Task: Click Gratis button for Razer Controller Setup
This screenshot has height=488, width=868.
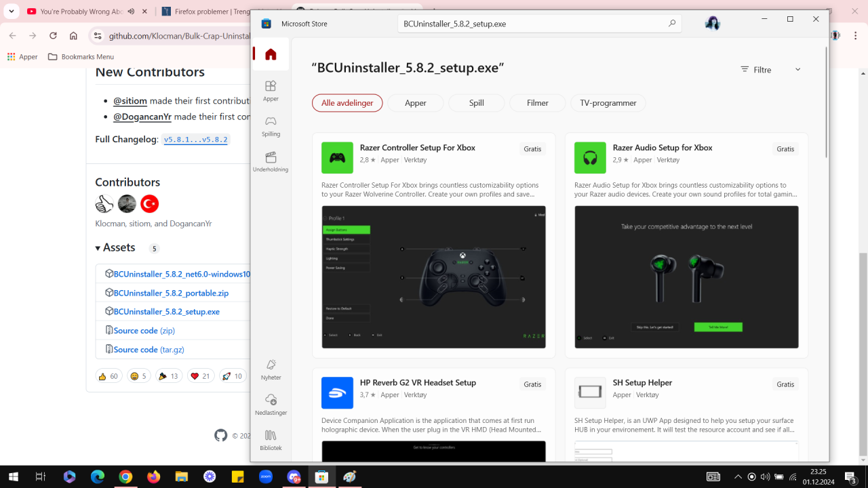Action: click(532, 149)
